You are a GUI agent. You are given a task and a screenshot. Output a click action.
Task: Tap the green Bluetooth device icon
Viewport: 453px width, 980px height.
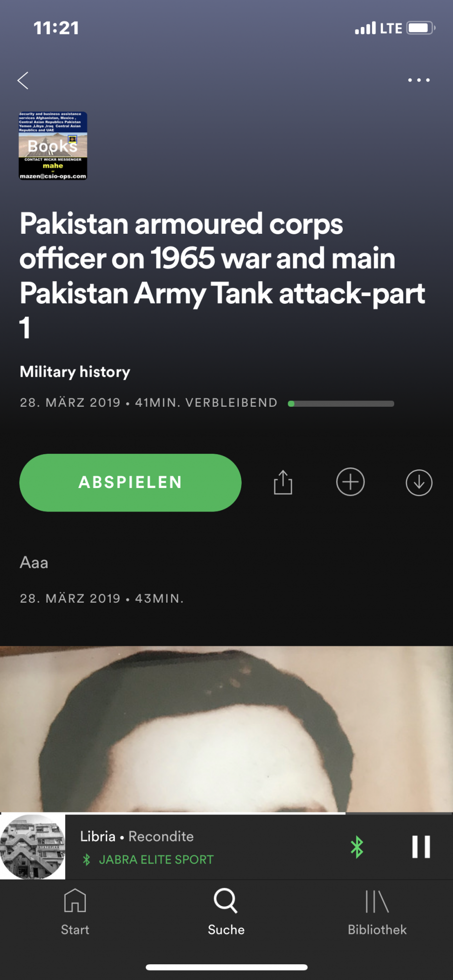[x=357, y=847]
